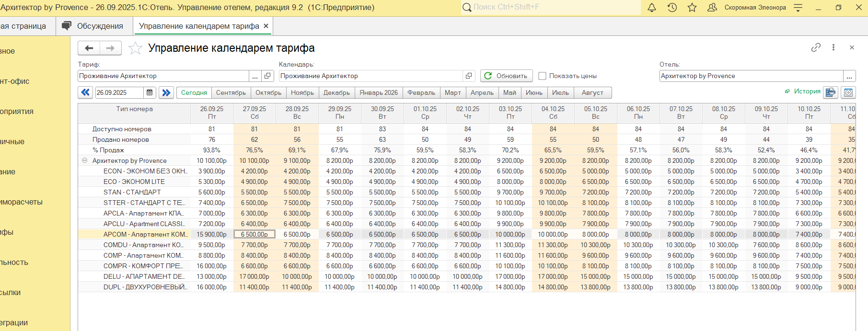This screenshot has width=868, height=331.
Task: Select the Январь 2026 month button
Action: (x=379, y=92)
